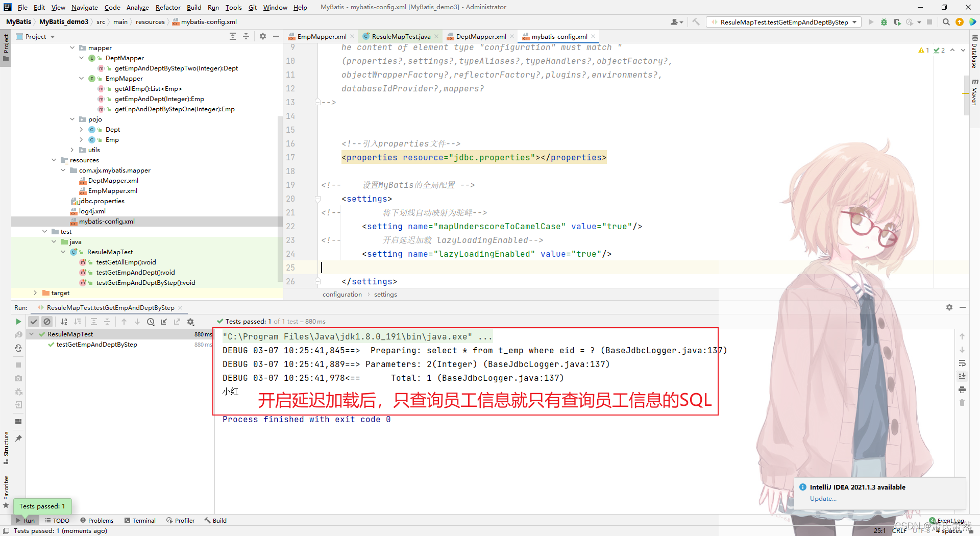Open the user account dropdown icon
980x536 pixels.
(x=677, y=22)
